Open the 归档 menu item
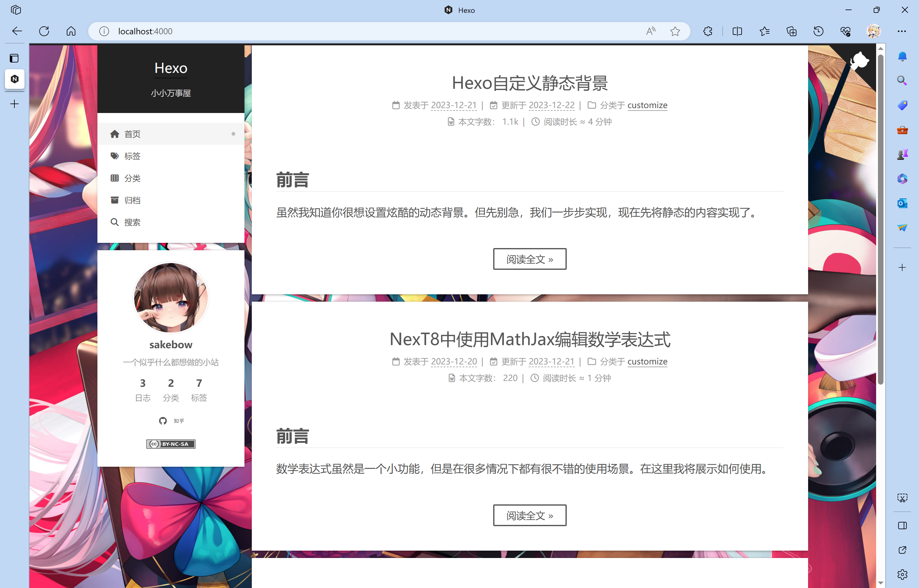This screenshot has width=919, height=588. point(132,200)
